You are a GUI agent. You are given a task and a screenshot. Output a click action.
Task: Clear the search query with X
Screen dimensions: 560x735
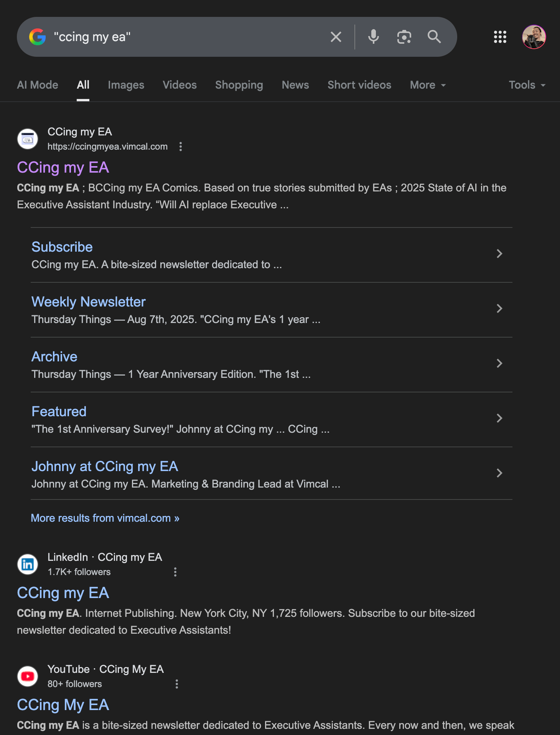(x=336, y=37)
